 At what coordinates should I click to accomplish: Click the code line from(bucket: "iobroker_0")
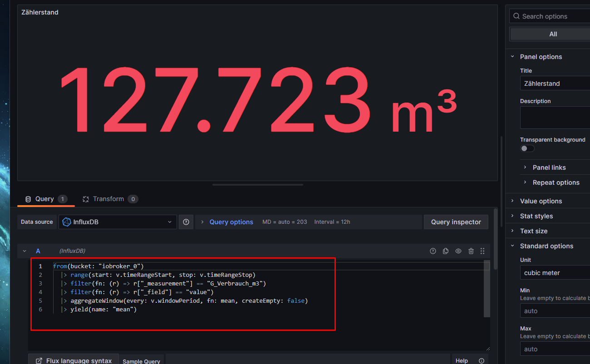click(98, 266)
